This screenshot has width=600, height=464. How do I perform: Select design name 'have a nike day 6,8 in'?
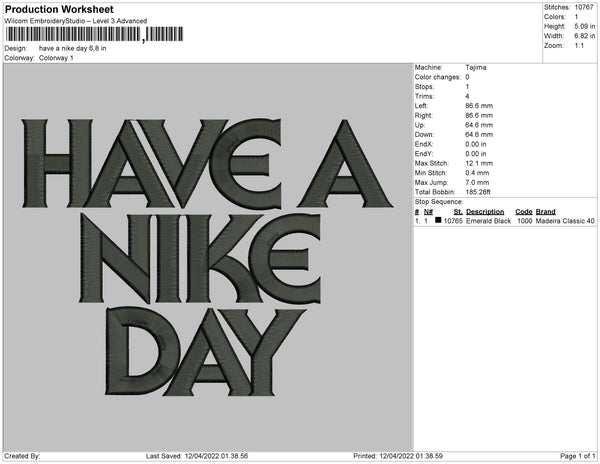point(73,49)
